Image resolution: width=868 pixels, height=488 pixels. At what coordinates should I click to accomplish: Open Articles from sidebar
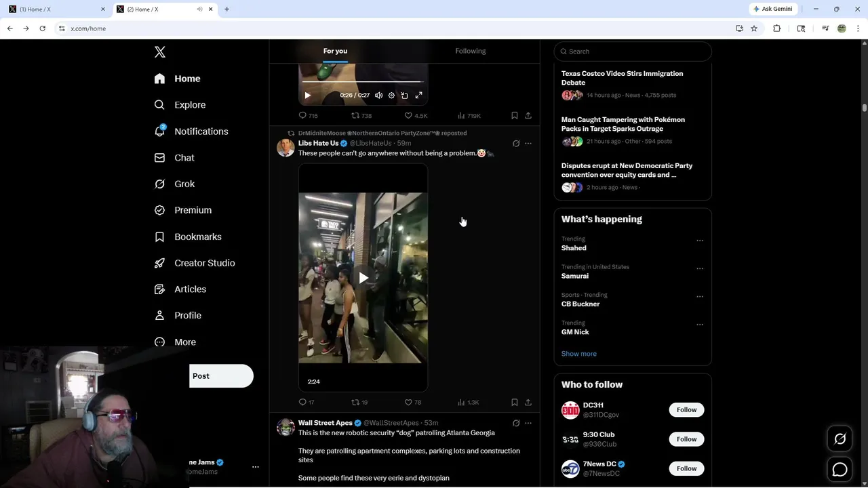[180, 289]
